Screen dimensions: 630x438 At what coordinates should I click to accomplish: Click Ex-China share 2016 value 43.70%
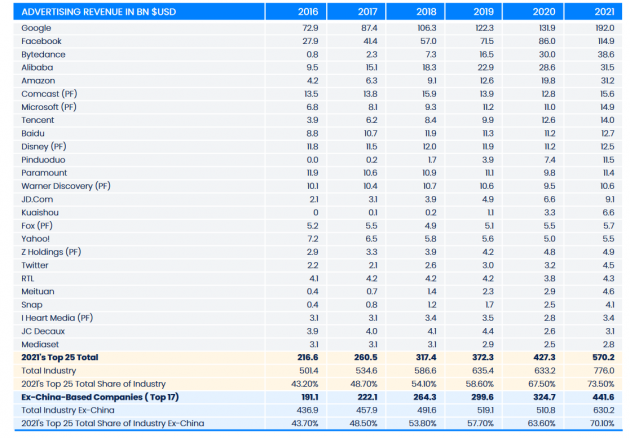click(x=305, y=423)
